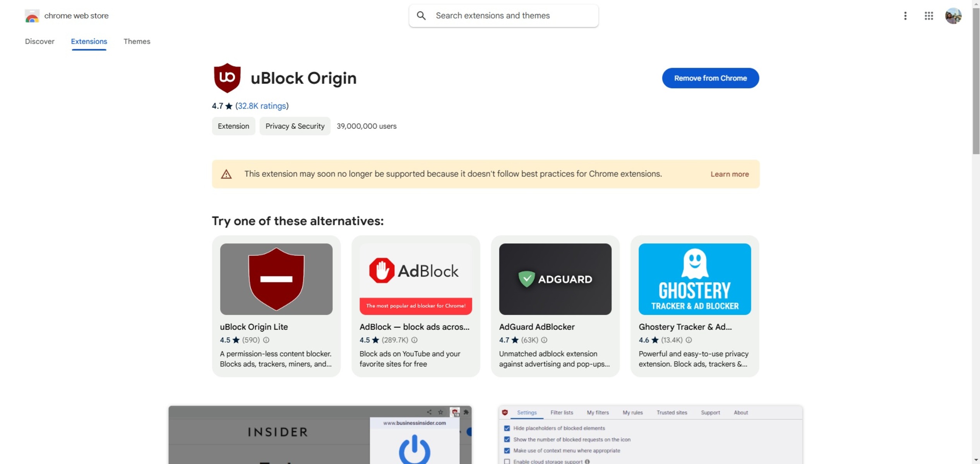Focus the Search extensions and themes field
This screenshot has width=980, height=464.
tap(504, 15)
